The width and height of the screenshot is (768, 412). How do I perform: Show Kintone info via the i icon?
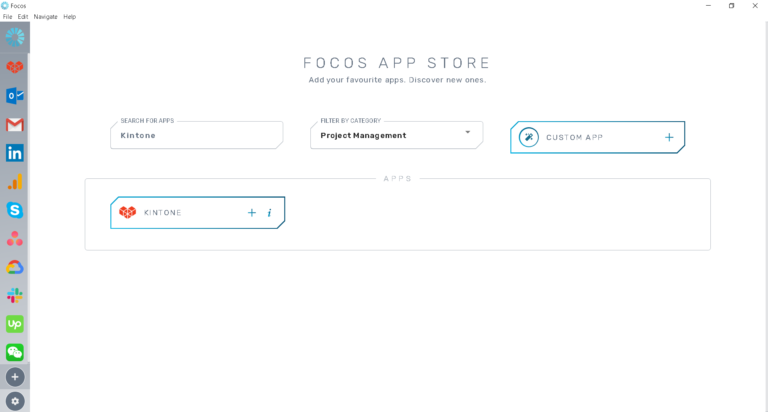click(269, 213)
